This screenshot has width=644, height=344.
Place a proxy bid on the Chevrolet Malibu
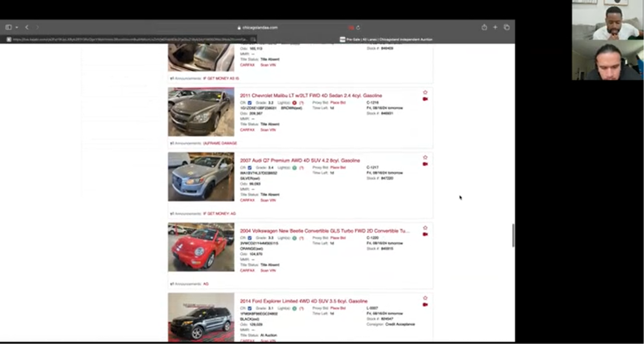(x=338, y=103)
